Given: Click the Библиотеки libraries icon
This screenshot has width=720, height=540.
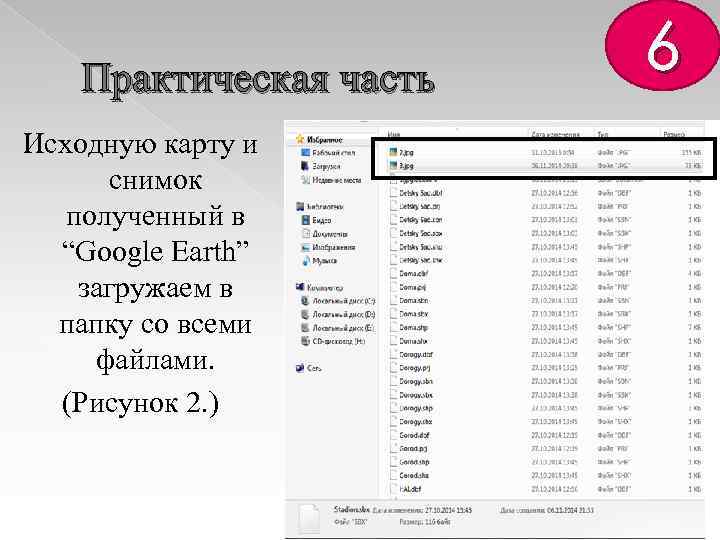Looking at the screenshot, I should coord(300,207).
